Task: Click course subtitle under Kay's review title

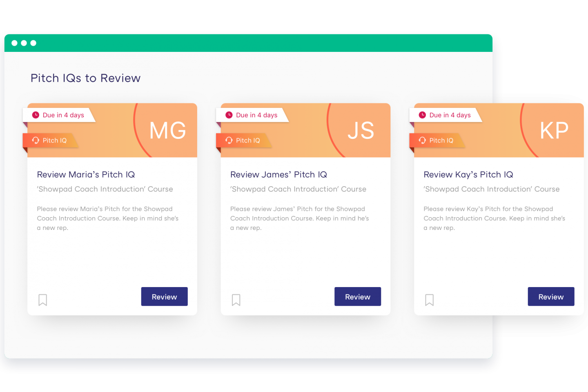Action: (x=492, y=189)
